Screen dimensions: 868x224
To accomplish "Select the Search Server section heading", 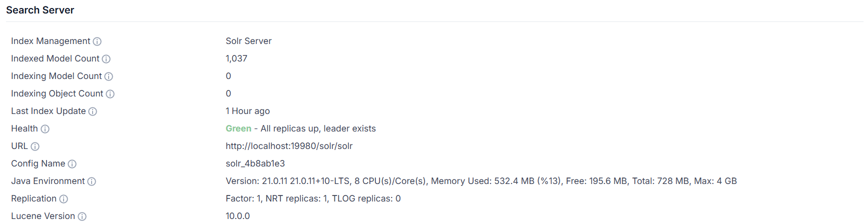I will 40,10.
